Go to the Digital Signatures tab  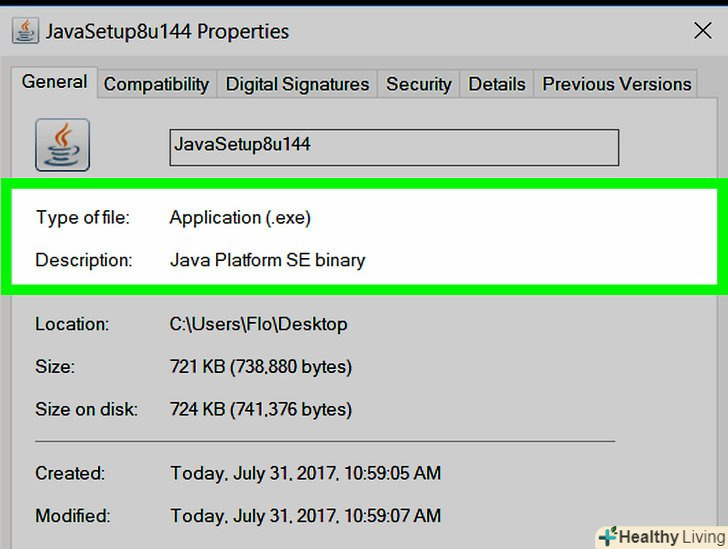[x=297, y=85]
